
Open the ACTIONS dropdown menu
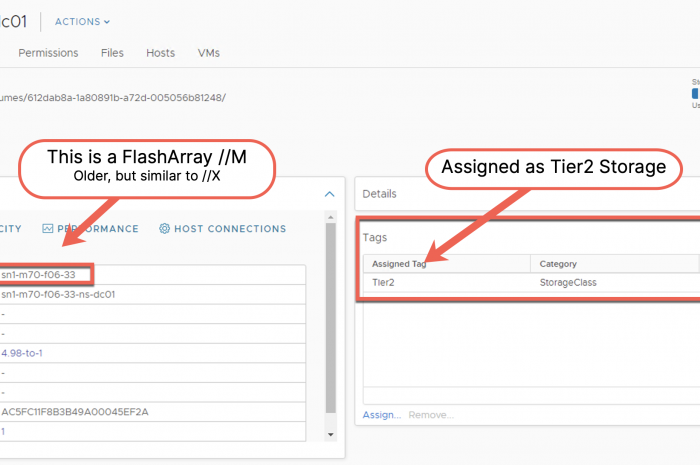[x=82, y=21]
